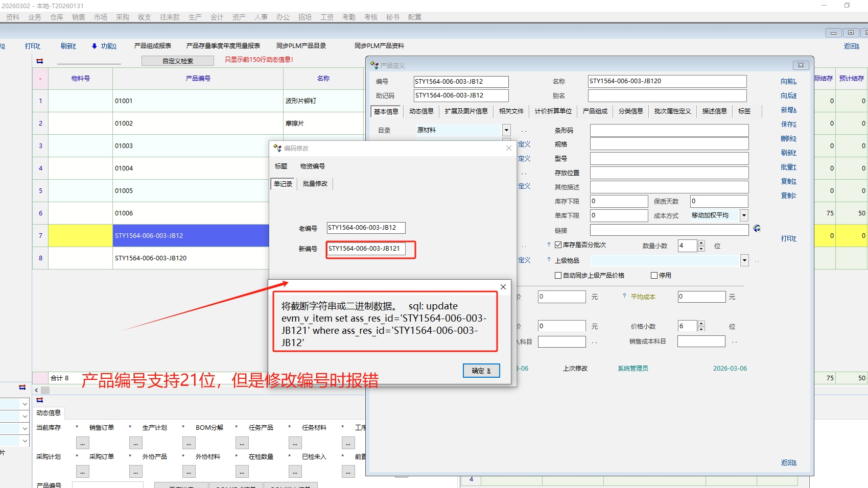
Task: Click the 编码修改 dialog title icon
Action: (277, 148)
